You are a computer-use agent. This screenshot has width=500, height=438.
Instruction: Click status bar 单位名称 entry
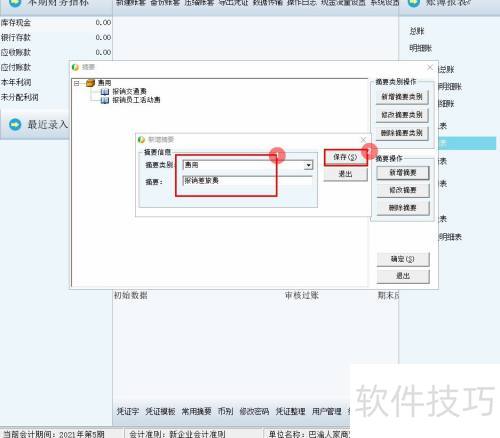(x=309, y=434)
